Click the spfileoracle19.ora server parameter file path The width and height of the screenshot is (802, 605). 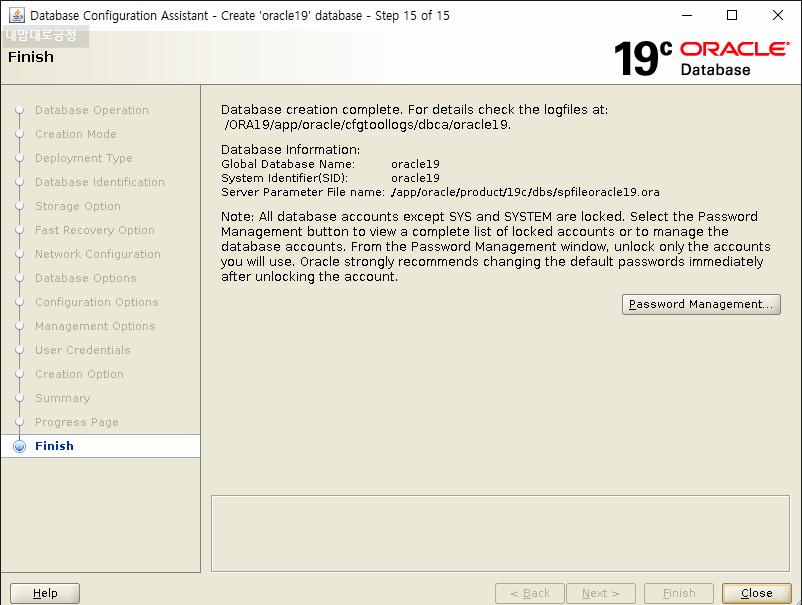coord(525,192)
